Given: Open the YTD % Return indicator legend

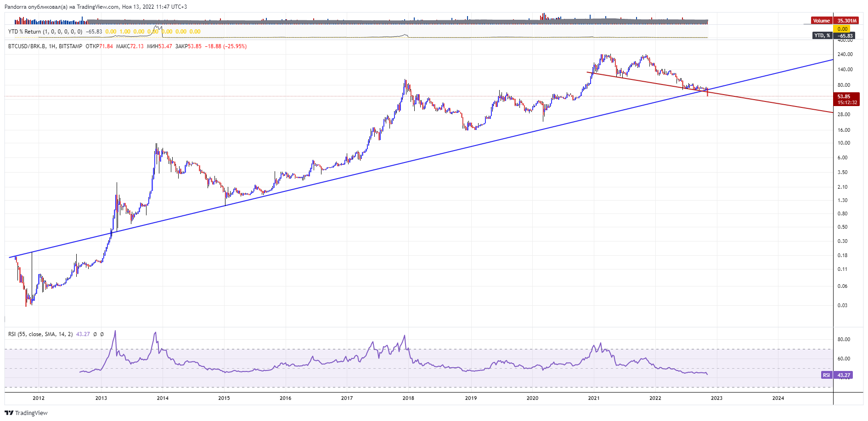Looking at the screenshot, I should 45,32.
